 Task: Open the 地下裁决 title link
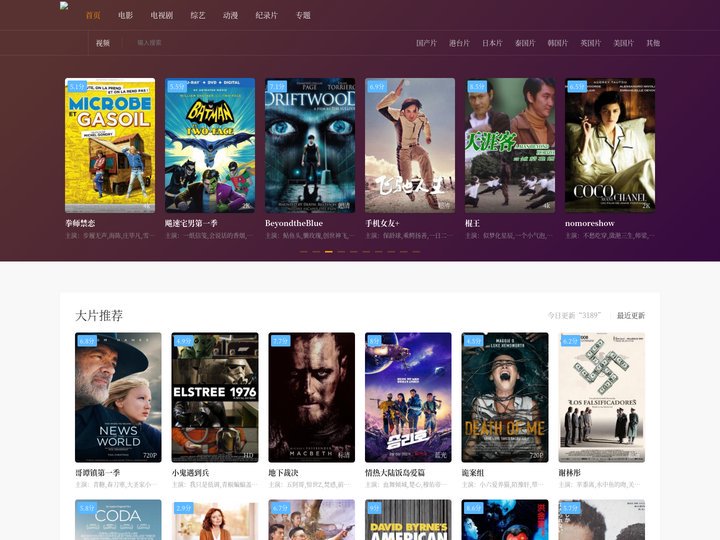tap(283, 472)
